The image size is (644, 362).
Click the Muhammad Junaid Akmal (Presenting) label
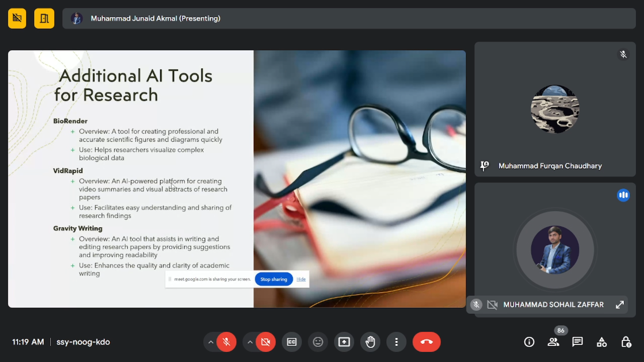[x=156, y=18]
